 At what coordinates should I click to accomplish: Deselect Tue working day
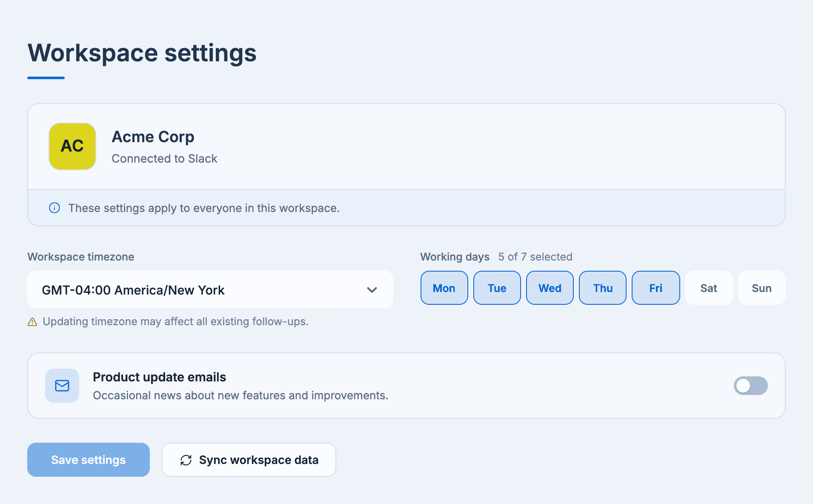pos(497,288)
